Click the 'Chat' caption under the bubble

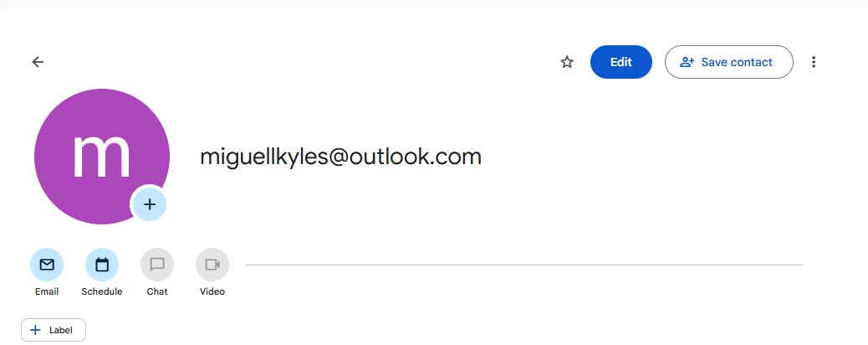[x=157, y=291]
